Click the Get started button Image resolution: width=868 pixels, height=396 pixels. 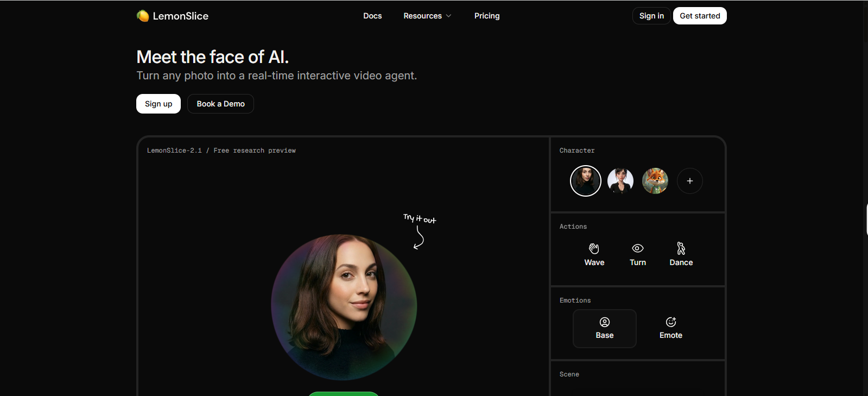pyautogui.click(x=700, y=16)
